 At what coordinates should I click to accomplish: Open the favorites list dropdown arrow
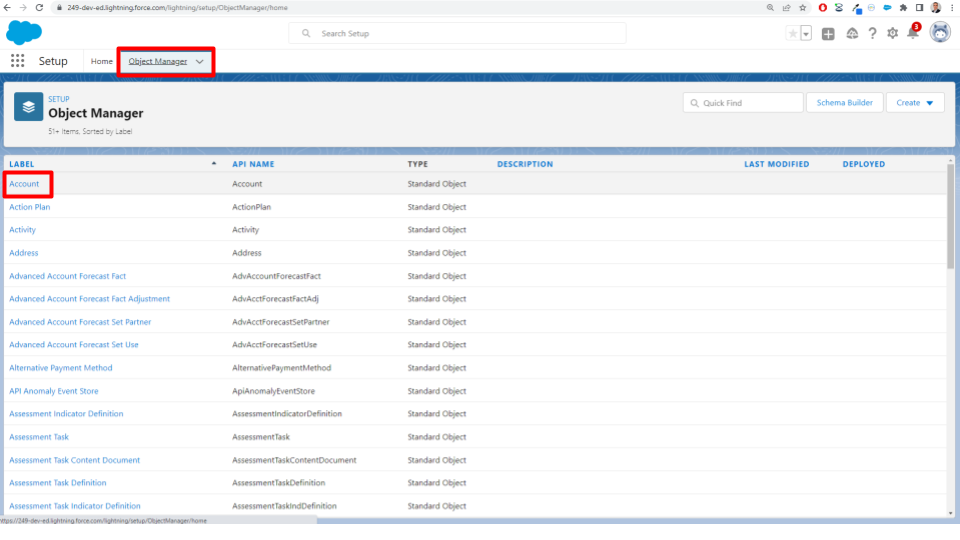(806, 34)
